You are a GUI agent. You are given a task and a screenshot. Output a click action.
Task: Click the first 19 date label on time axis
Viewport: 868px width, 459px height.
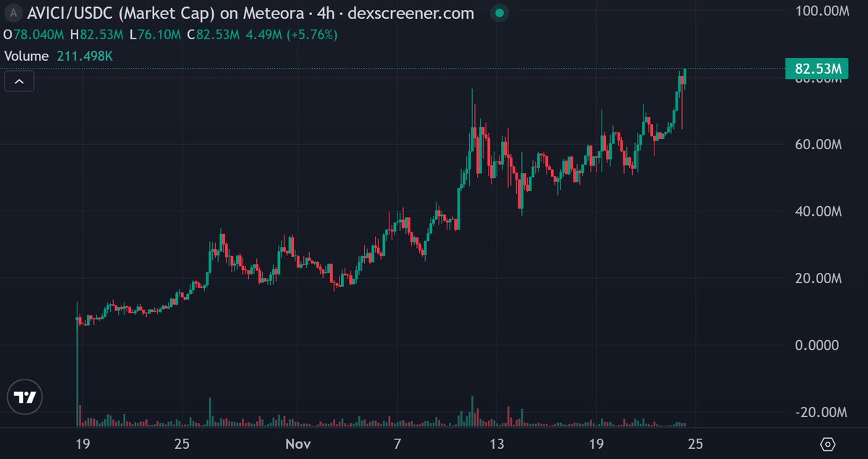83,444
